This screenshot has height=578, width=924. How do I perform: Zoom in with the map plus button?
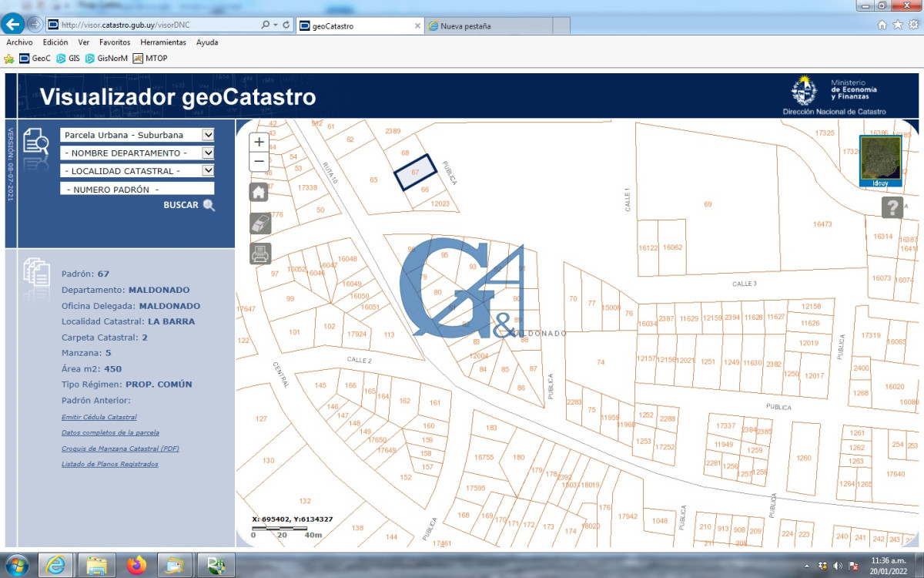coord(259,142)
